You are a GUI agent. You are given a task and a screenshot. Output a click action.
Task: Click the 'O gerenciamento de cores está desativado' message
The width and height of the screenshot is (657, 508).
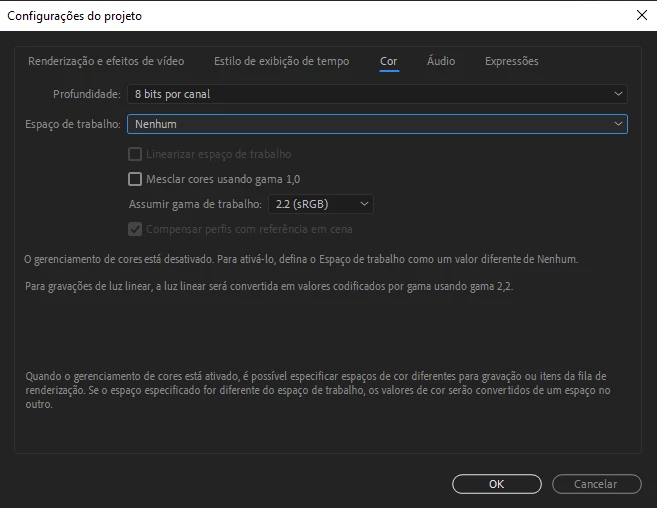pyautogui.click(x=301, y=259)
